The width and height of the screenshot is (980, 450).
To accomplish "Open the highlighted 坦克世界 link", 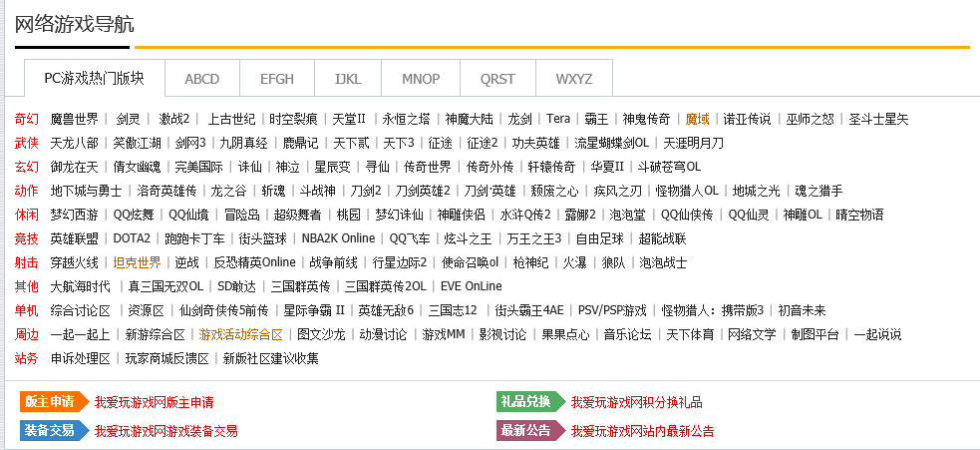I will coord(137,262).
